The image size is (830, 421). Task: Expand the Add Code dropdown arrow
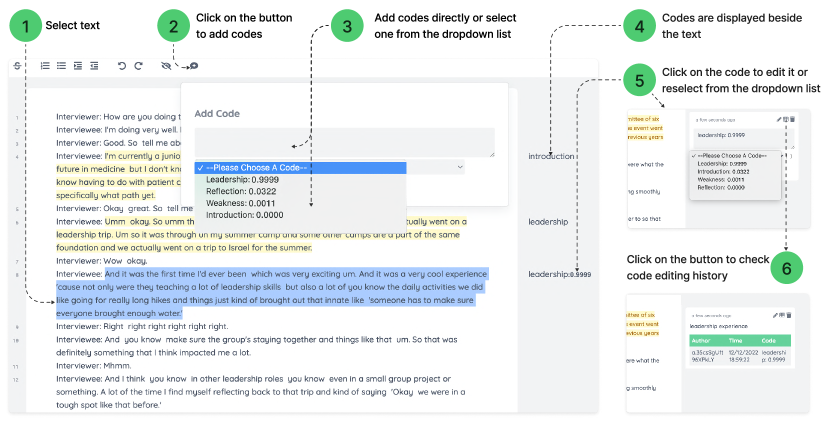(x=460, y=167)
